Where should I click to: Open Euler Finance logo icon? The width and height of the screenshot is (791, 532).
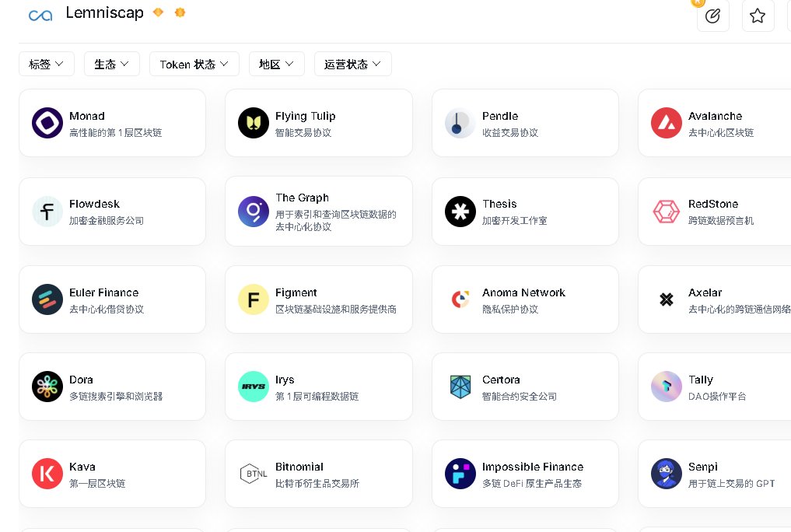[x=47, y=299]
